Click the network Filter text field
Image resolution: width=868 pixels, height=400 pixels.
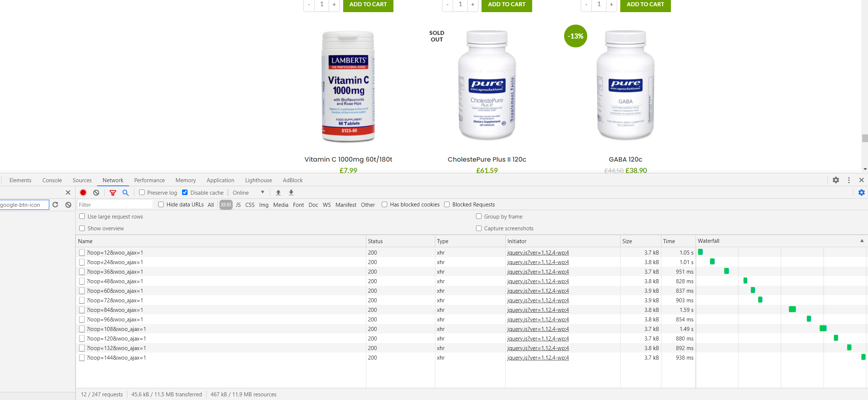coord(115,205)
